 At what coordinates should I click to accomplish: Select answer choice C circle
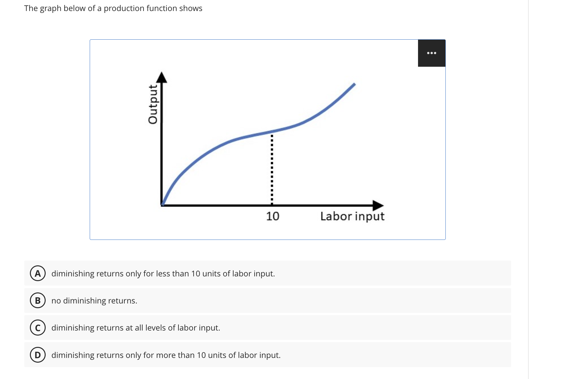(x=38, y=328)
